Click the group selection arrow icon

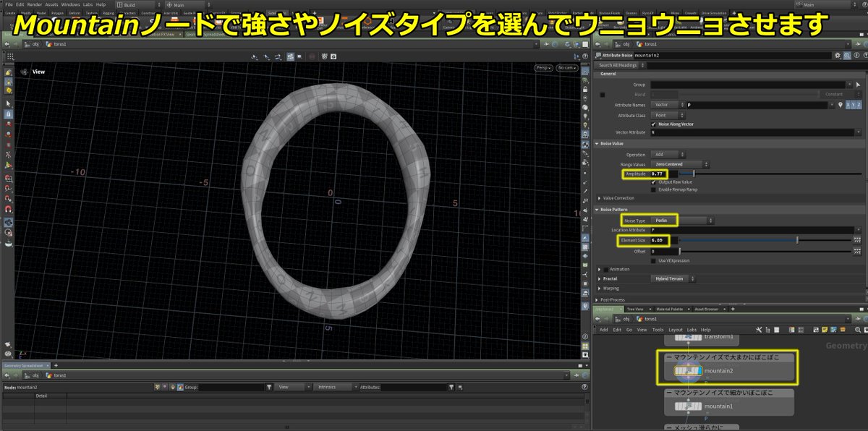858,85
